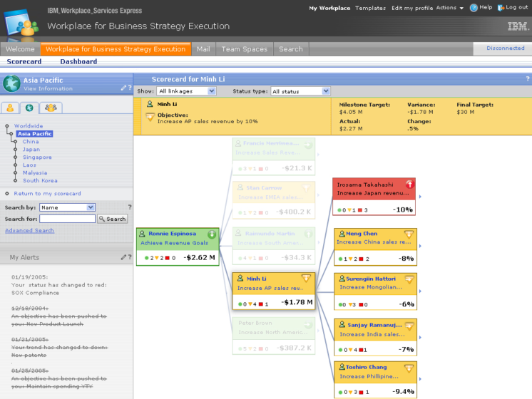Expand arrow right of Toshiro Chang card
This screenshot has height=399, width=532.
pyautogui.click(x=420, y=379)
